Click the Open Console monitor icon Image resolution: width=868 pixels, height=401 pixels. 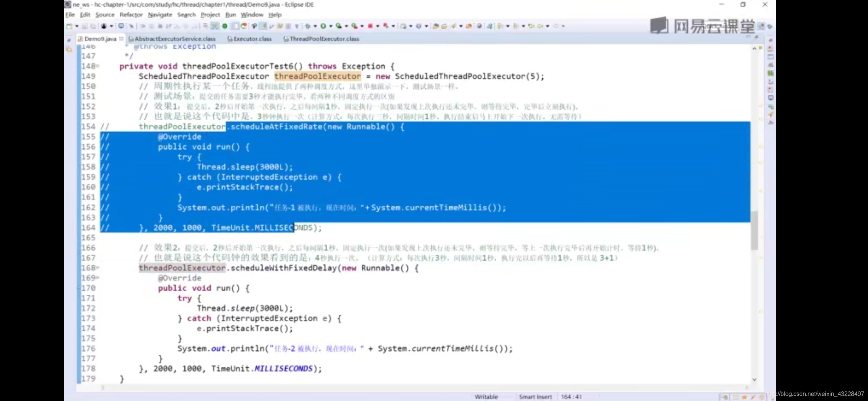point(121,26)
